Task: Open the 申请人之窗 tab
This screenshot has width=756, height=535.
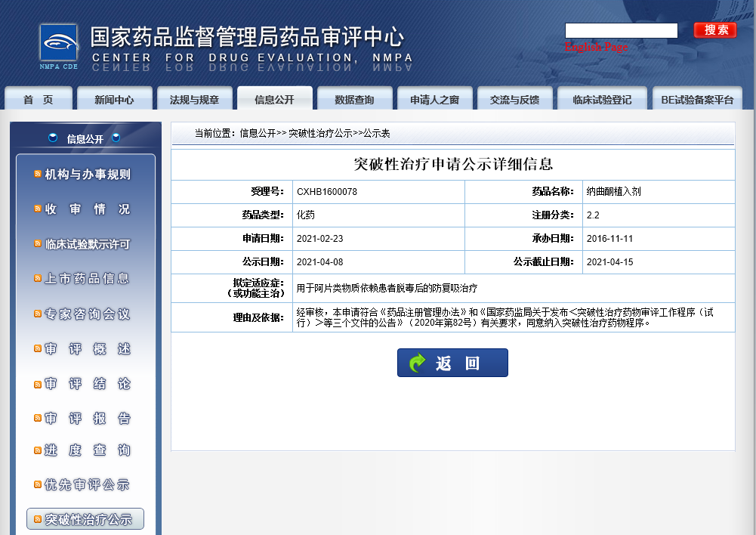Action: 434,98
